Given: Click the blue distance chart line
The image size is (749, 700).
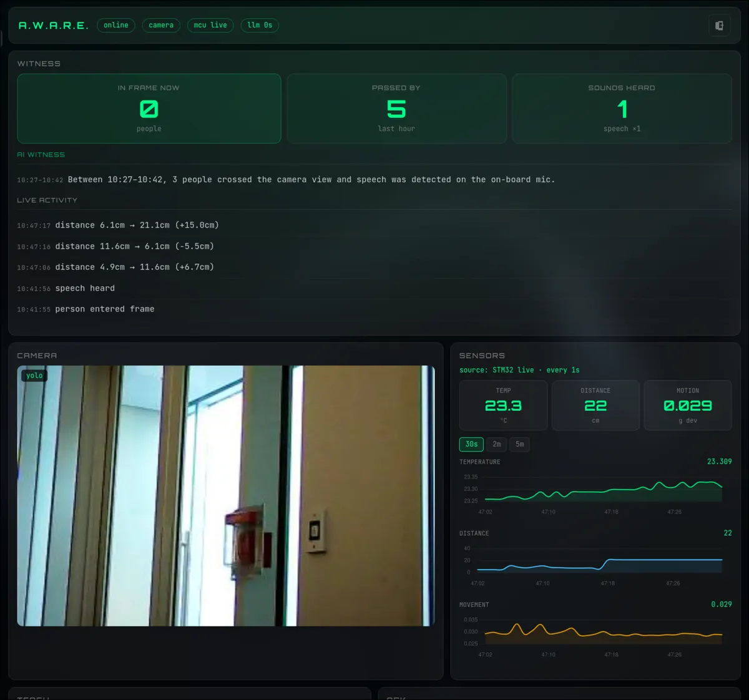Looking at the screenshot, I should [600, 565].
